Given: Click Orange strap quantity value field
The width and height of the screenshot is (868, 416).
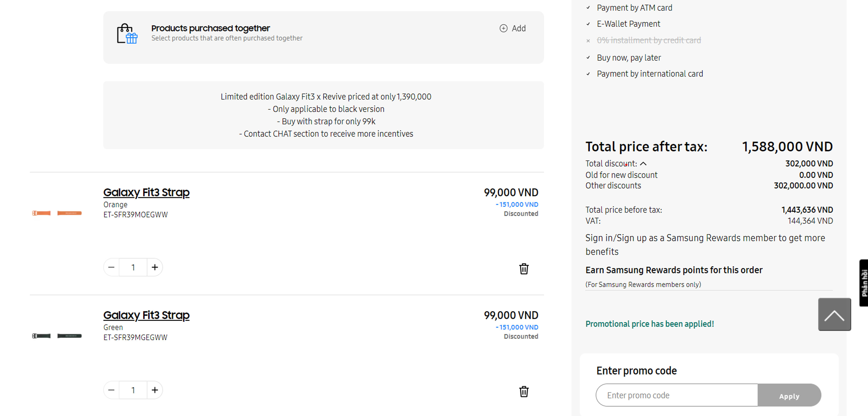Looking at the screenshot, I should pyautogui.click(x=133, y=267).
